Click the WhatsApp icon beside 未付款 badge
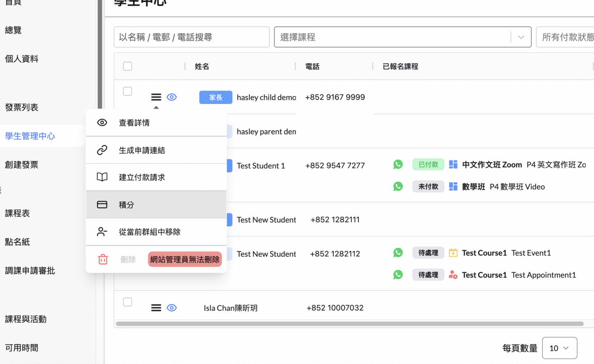Viewport: 594px width, 364px height. click(x=398, y=186)
